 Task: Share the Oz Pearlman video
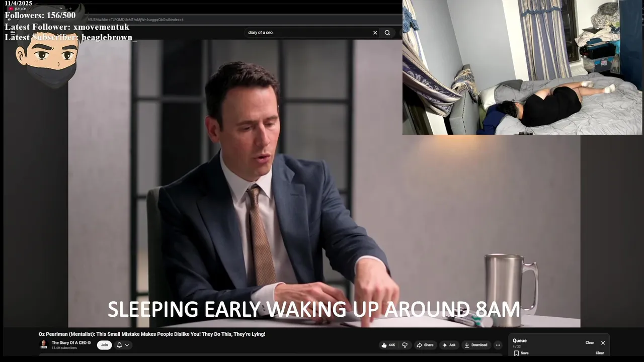pos(425,345)
